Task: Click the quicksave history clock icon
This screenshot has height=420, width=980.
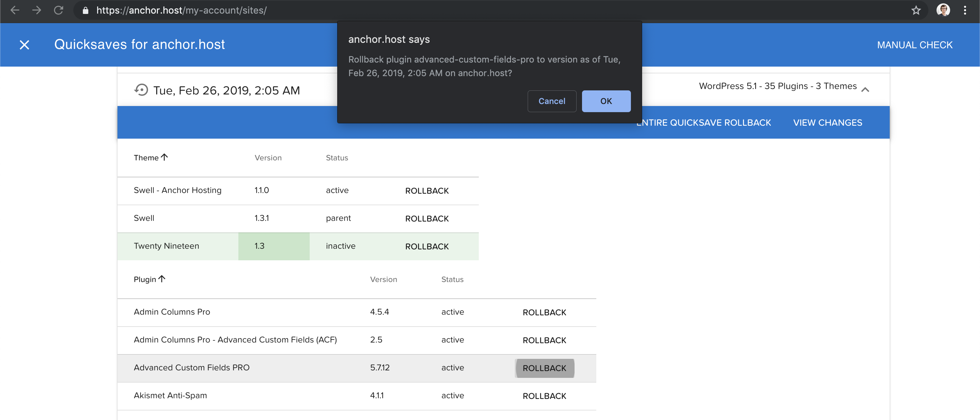Action: pyautogui.click(x=141, y=90)
